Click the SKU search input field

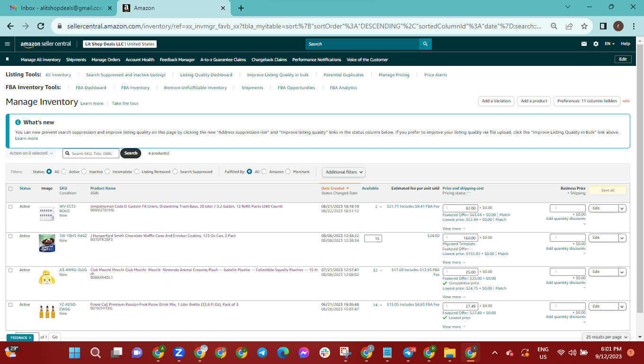pos(91,153)
